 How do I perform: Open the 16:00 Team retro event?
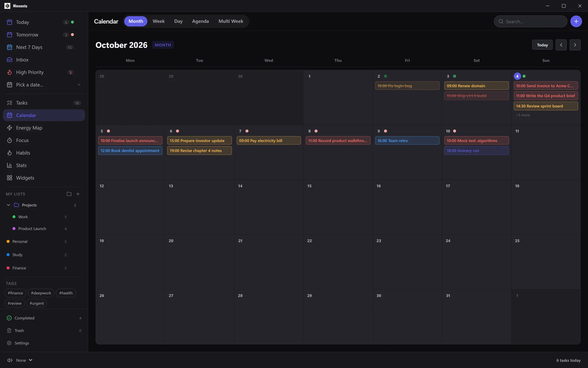[x=407, y=141]
